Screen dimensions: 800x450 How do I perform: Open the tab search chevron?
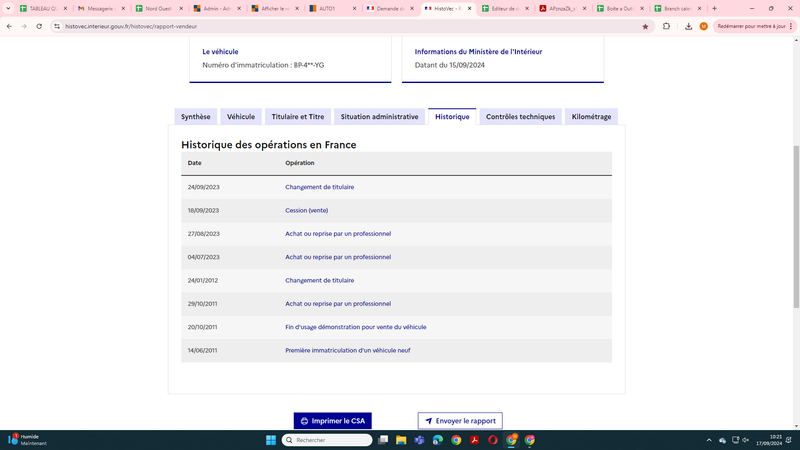(8, 9)
